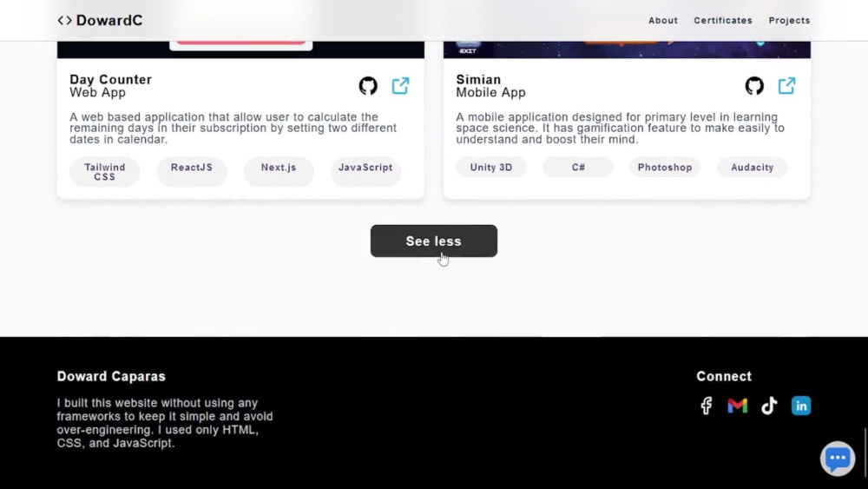Viewport: 868px width, 489px height.
Task: Open the Facebook profile icon in footer
Action: [707, 406]
